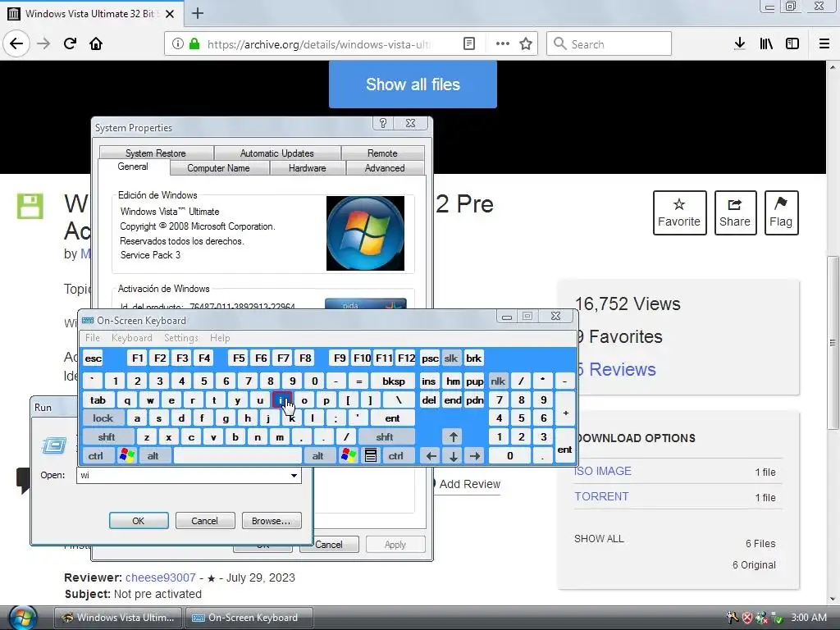Open the site information icon in address bar

(x=178, y=44)
